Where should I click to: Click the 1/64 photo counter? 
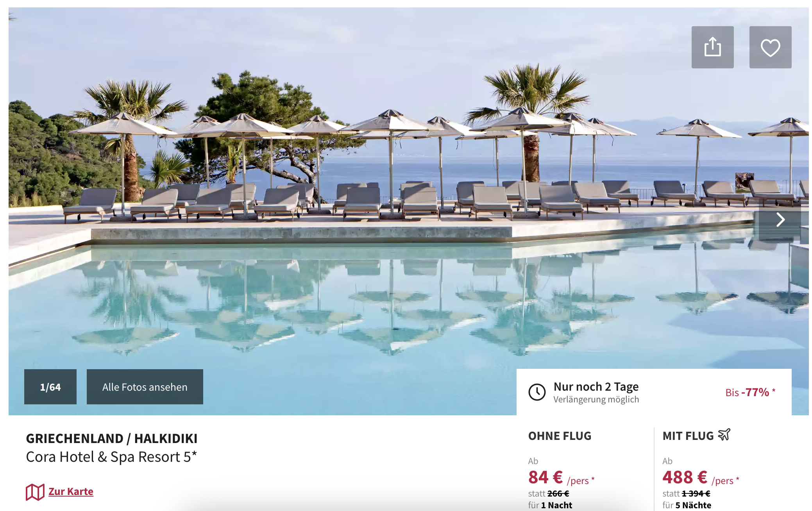50,387
